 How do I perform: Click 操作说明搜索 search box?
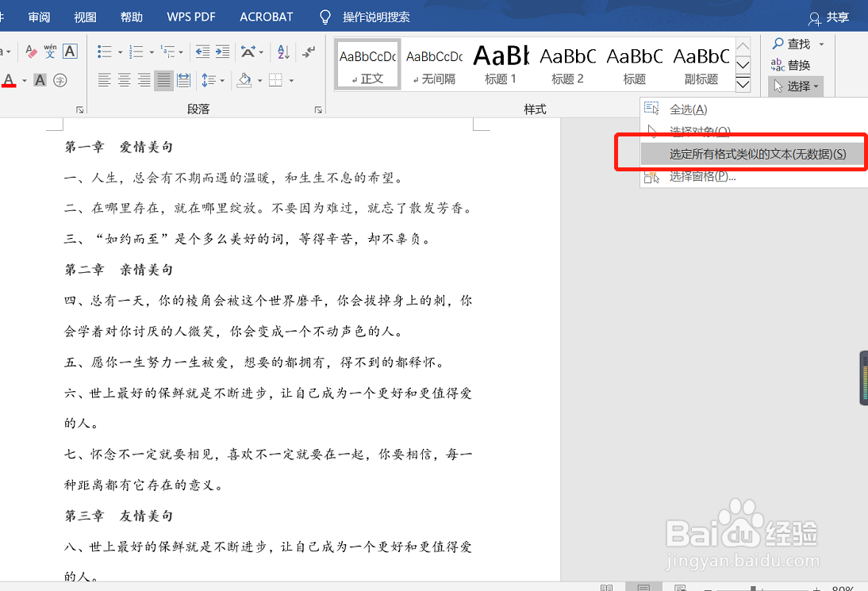tap(376, 17)
